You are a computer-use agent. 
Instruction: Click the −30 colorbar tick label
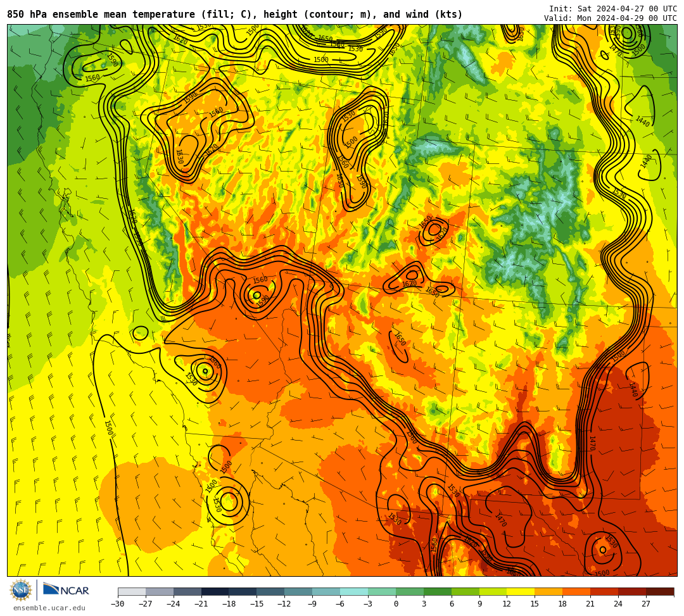point(118,604)
